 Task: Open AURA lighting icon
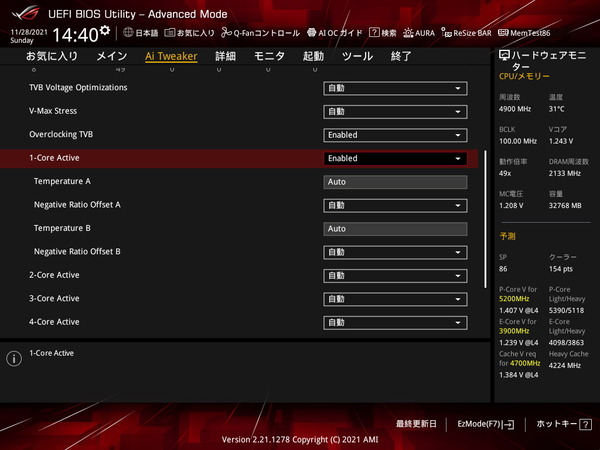click(408, 33)
